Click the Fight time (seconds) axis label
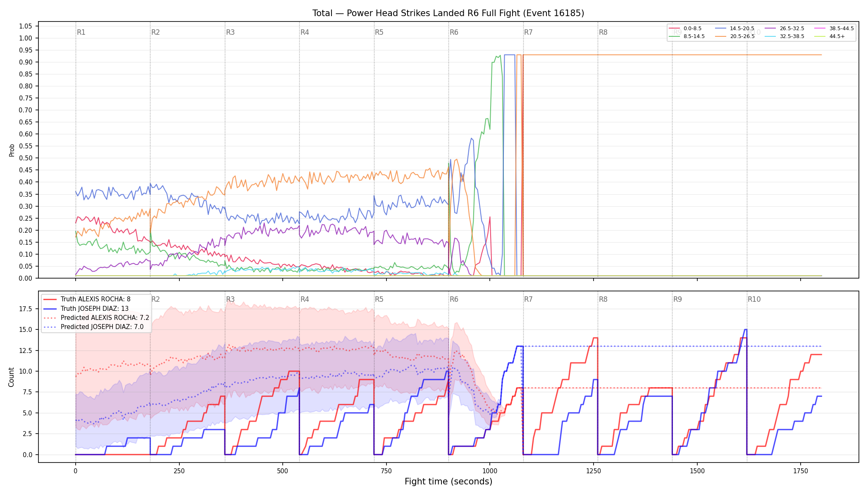This screenshot has width=868, height=496. [448, 482]
